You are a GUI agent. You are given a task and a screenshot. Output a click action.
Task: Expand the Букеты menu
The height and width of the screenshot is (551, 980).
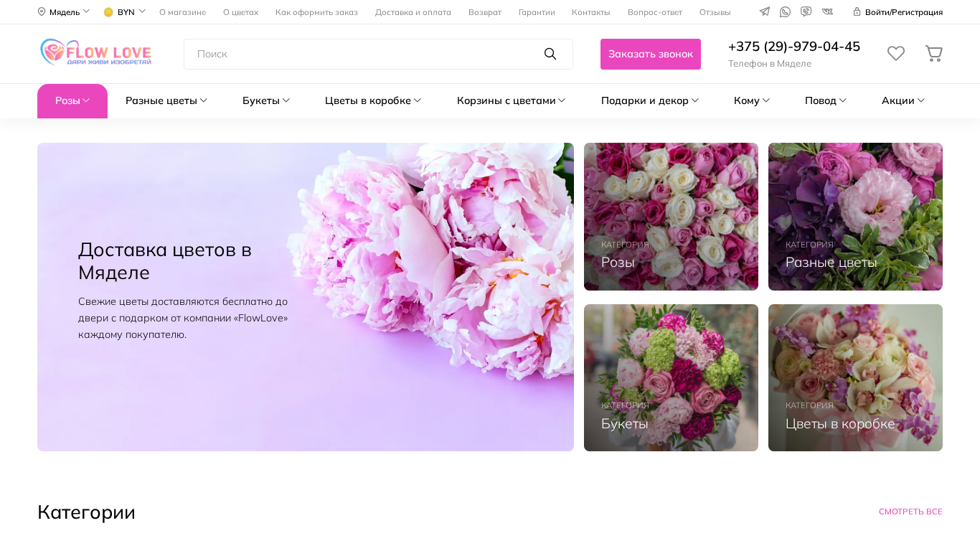tap(266, 100)
